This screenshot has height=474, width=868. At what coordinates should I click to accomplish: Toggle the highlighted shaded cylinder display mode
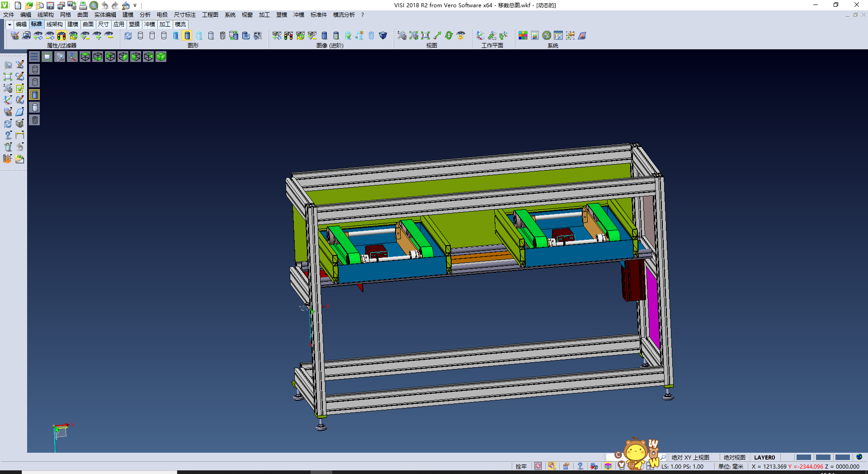coord(187,36)
